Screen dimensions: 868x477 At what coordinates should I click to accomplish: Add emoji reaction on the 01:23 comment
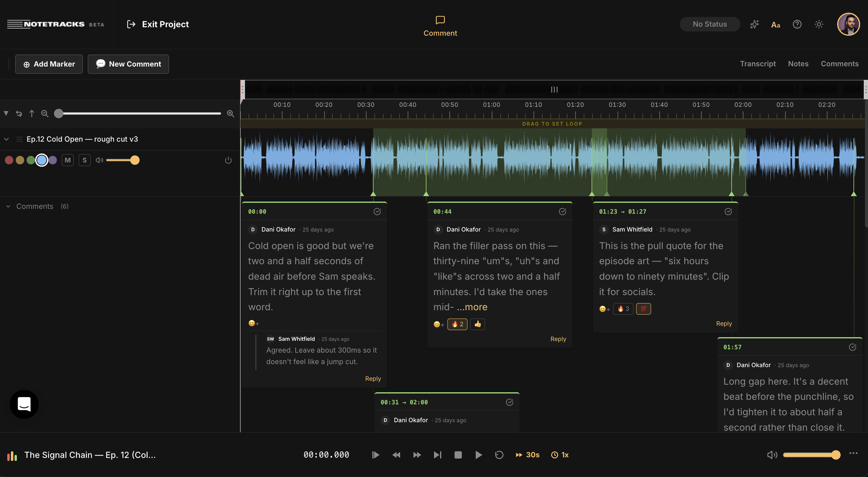[605, 309]
